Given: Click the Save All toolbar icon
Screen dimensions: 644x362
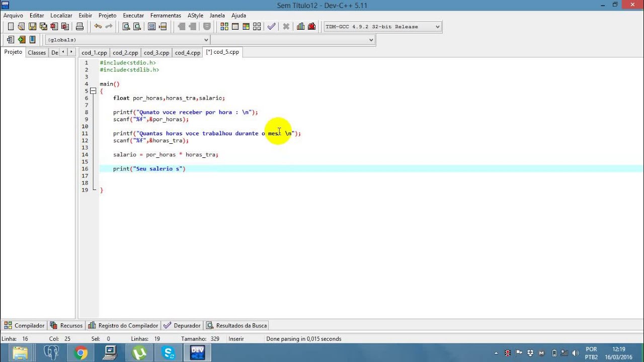Looking at the screenshot, I should click(43, 27).
